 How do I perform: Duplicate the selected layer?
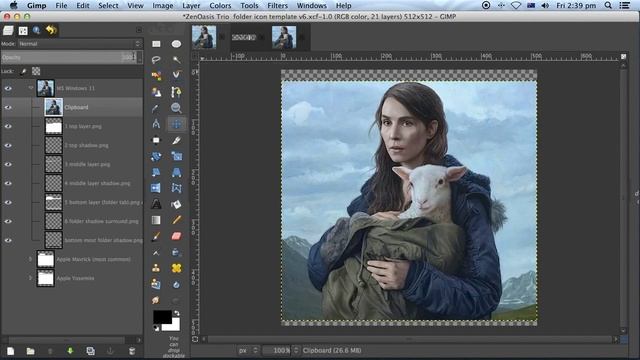click(x=90, y=351)
